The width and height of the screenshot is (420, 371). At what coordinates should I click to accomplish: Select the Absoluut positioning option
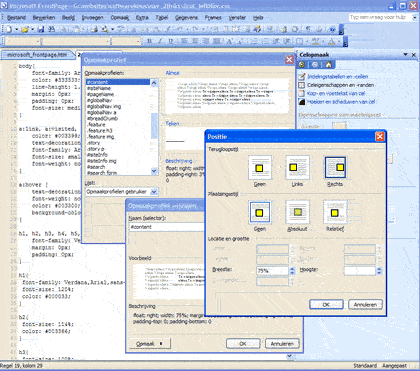[297, 212]
